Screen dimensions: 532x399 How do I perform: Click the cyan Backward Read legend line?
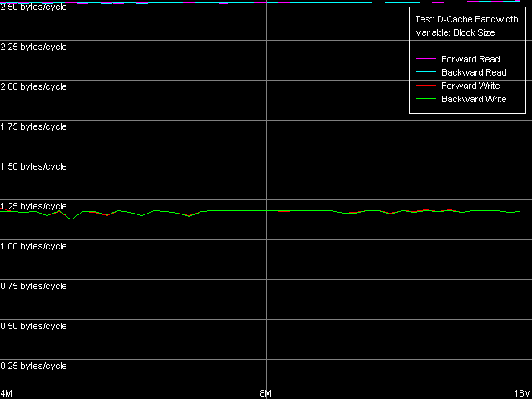[426, 72]
